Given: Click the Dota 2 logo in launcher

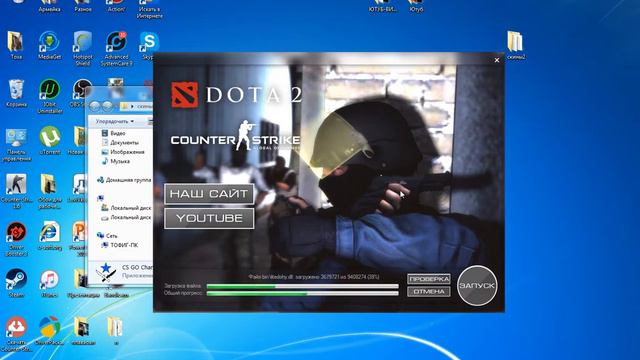Looking at the screenshot, I should pyautogui.click(x=237, y=95).
